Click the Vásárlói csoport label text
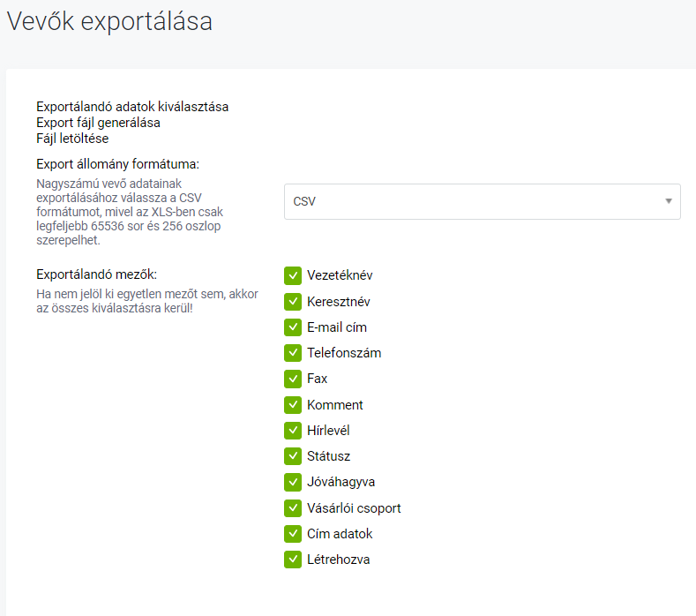This screenshot has height=616, width=696. pos(354,508)
